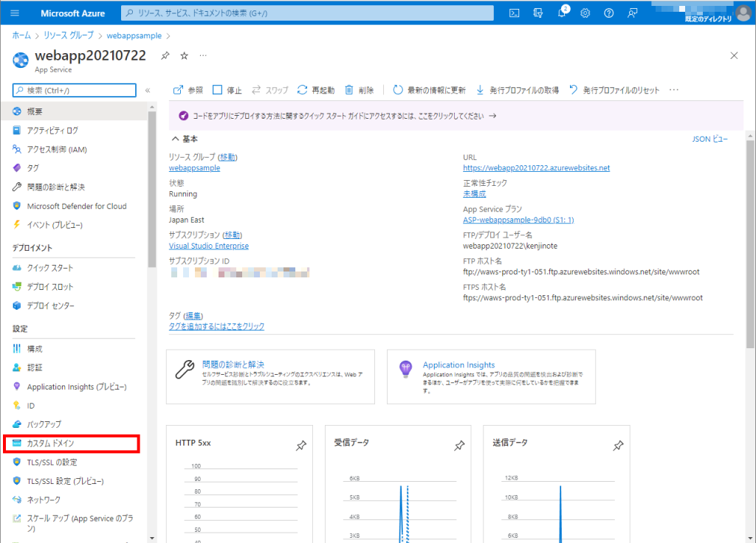Open クイック スタート menu item
Viewport: 756px width, 543px height.
click(x=74, y=268)
